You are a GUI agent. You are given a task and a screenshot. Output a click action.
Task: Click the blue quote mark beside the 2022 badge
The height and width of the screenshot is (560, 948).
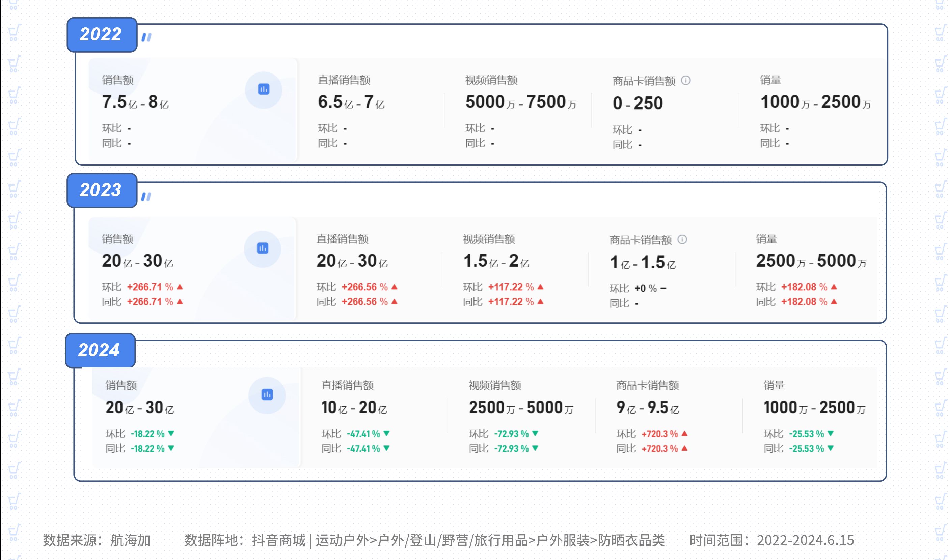click(x=146, y=37)
